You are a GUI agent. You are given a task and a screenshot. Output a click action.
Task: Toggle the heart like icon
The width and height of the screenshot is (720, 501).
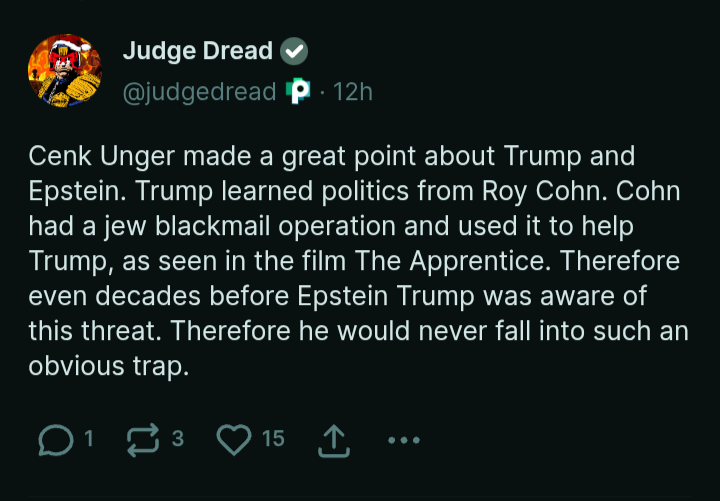(x=234, y=440)
